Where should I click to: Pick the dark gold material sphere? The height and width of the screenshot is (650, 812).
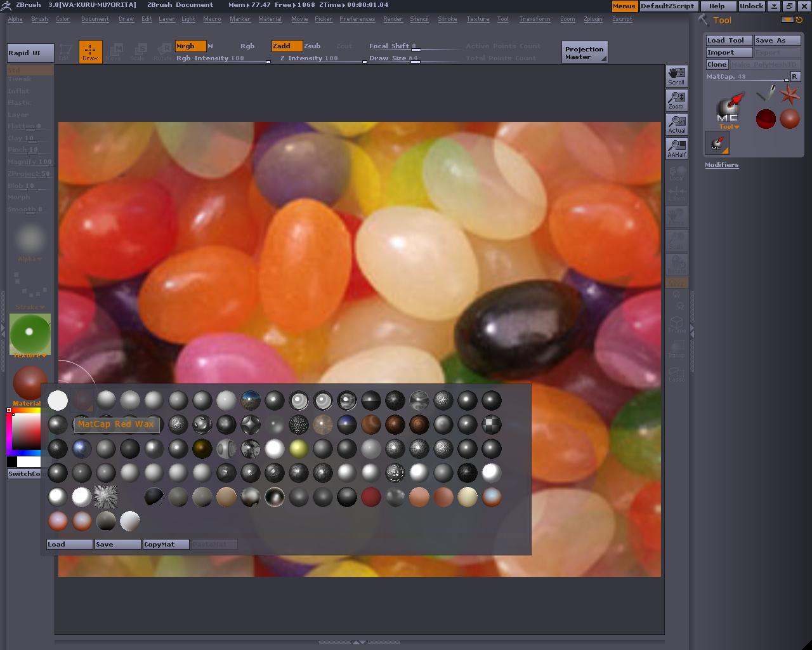coord(202,449)
